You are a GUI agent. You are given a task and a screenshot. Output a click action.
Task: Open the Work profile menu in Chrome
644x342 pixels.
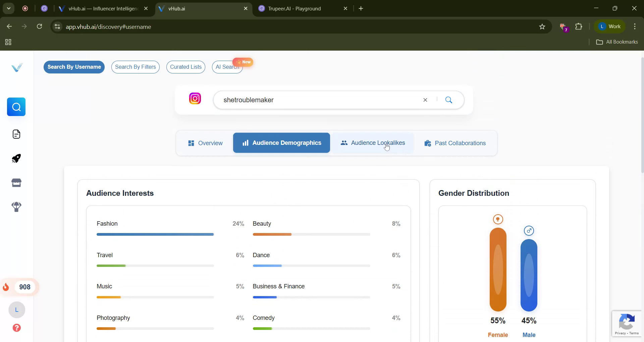[610, 26]
